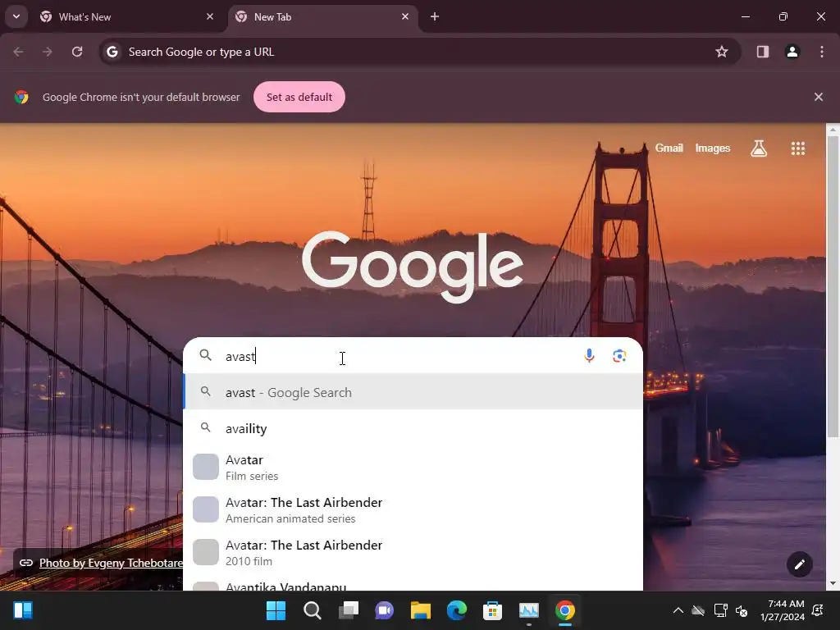
Task: Open the Chat app on taskbar
Action: click(x=384, y=610)
